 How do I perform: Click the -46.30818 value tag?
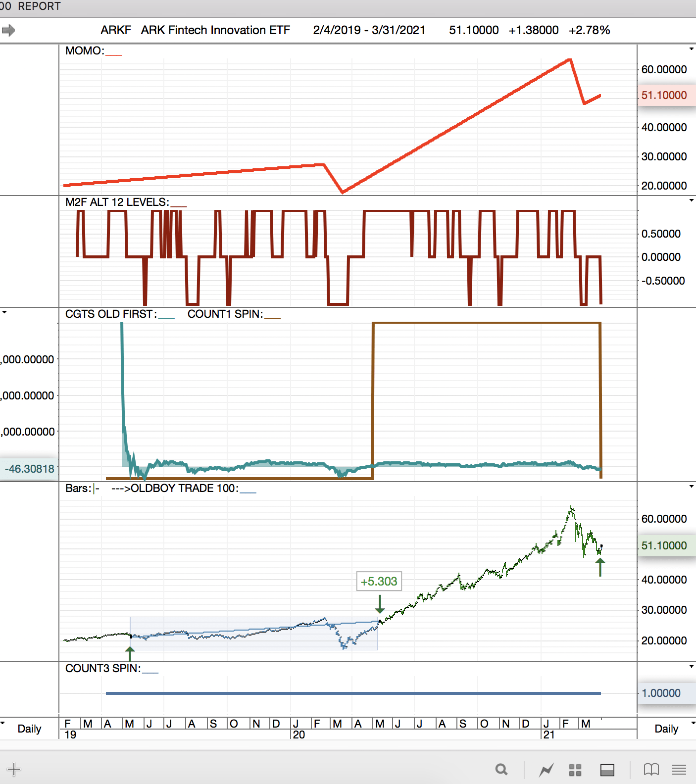click(x=29, y=469)
